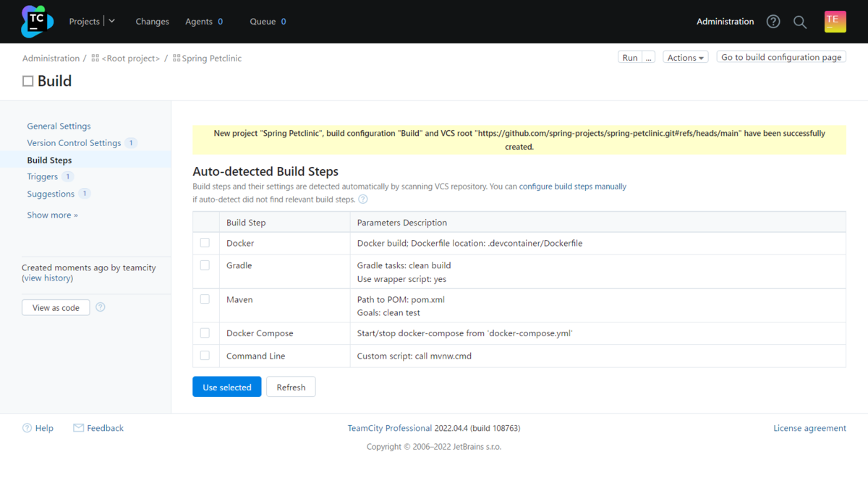The image size is (868, 488).
Task: Tick the Command Line step checkbox
Action: (205, 356)
